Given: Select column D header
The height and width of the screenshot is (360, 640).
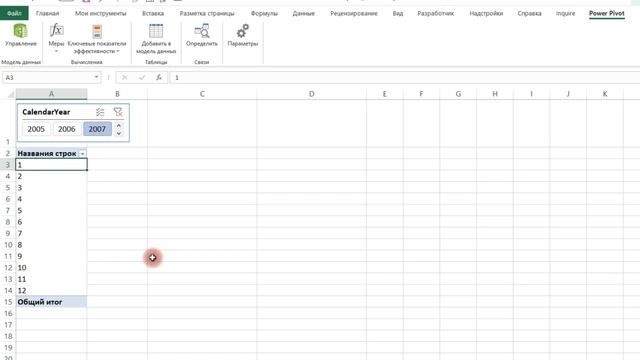Looking at the screenshot, I should click(x=311, y=94).
